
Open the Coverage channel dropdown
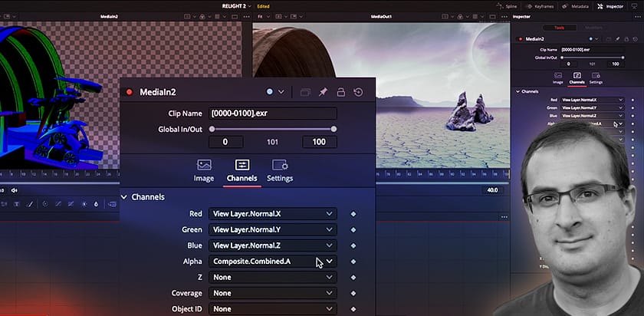pos(272,293)
